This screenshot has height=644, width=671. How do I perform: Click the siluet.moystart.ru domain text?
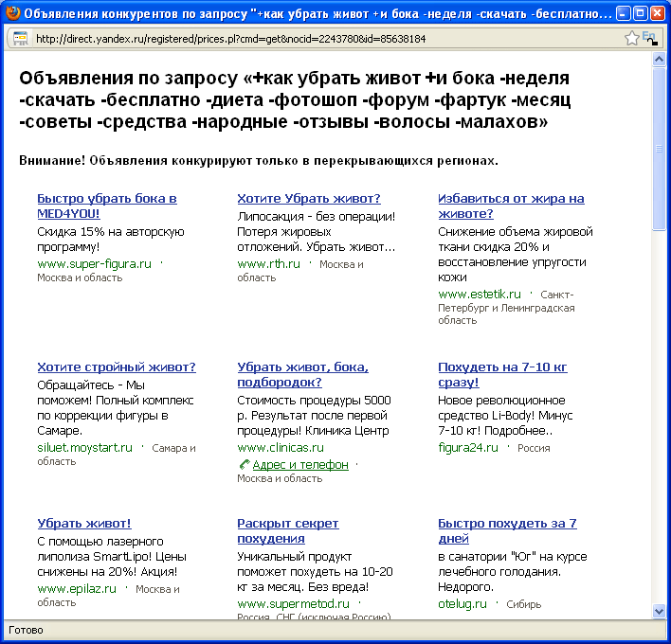[x=84, y=448]
